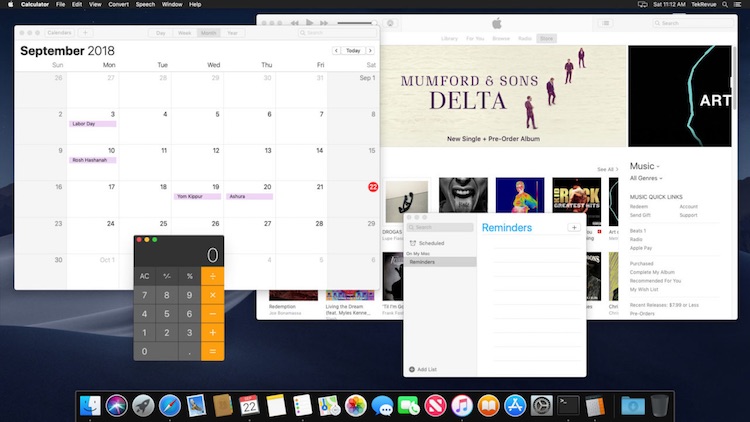Click the Calendars button in Calendar toolbar
Viewport: 750px width, 422px height.
(x=59, y=33)
